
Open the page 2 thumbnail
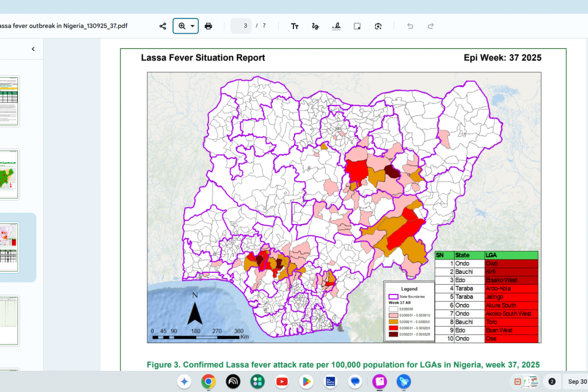tap(10, 174)
